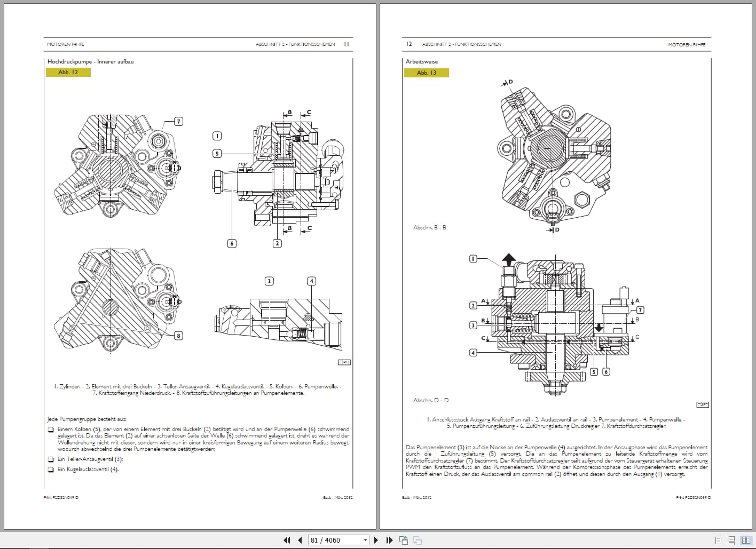Click the Arbeitsweise heading

click(x=421, y=61)
